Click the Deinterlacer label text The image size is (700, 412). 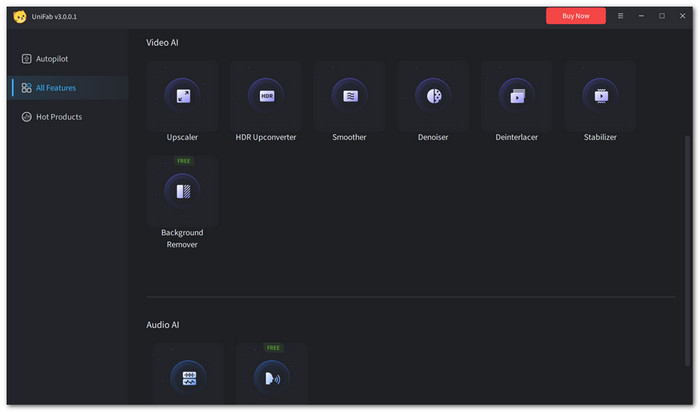pyautogui.click(x=517, y=137)
